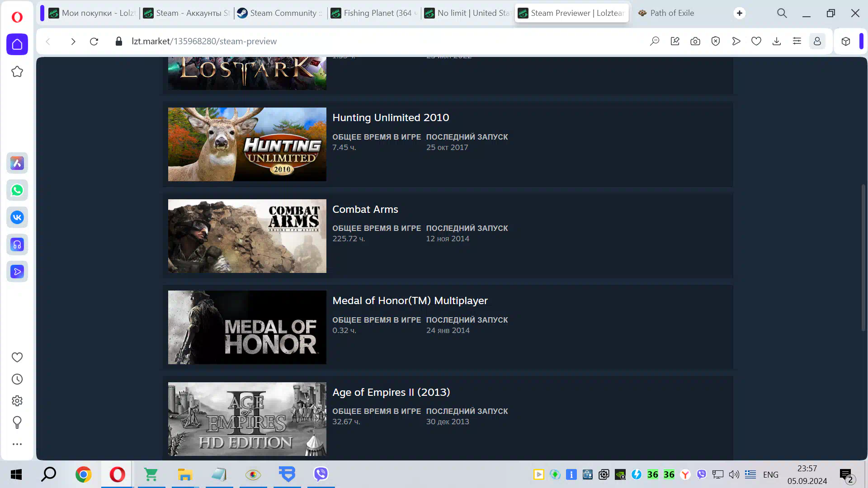Open tab search magnifier in title bar

[x=782, y=13]
